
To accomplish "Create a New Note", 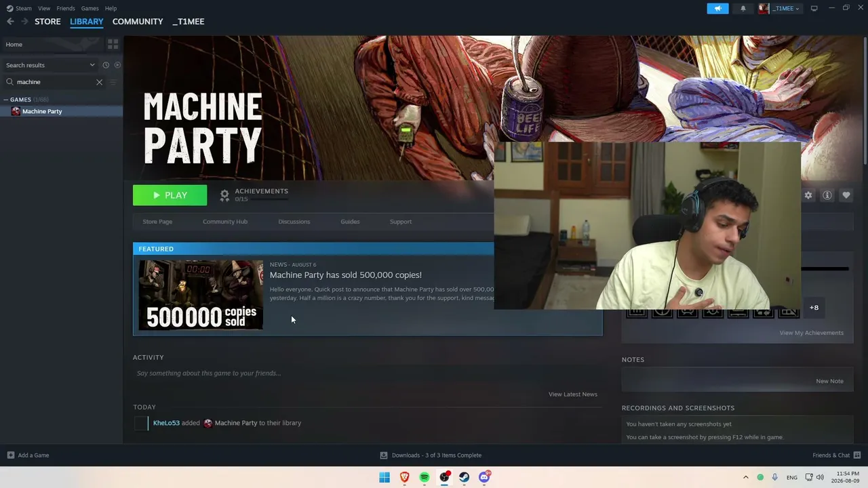I will [x=830, y=381].
